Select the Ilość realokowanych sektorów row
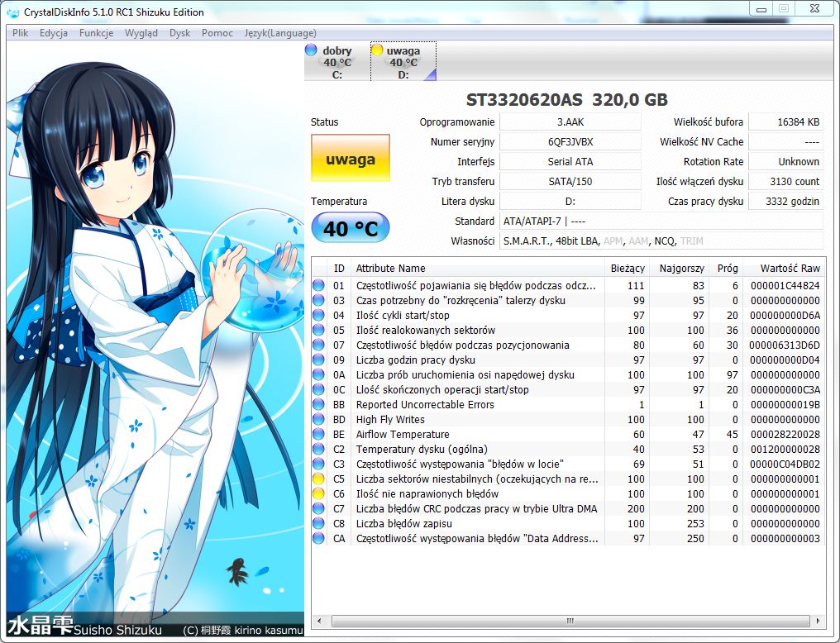Viewport: 840px width, 643px height. [568, 331]
